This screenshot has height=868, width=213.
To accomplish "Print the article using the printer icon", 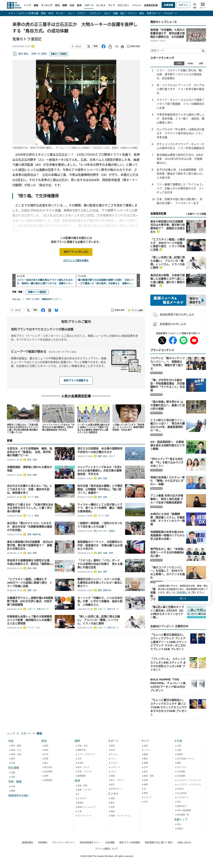I will click(122, 46).
